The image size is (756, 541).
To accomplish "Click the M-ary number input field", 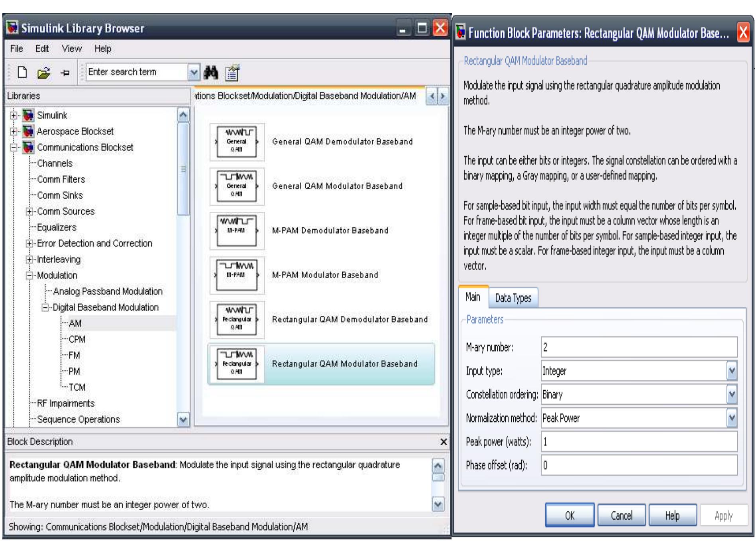I will click(638, 347).
